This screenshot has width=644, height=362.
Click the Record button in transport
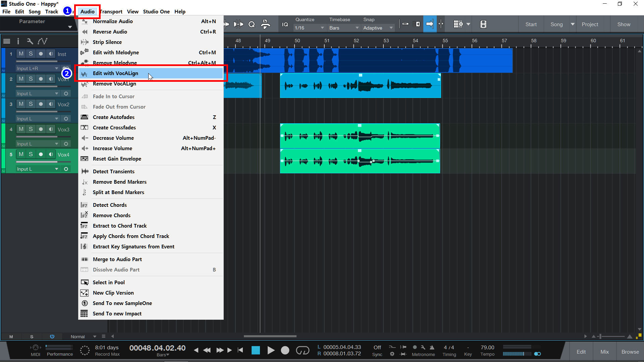pos(285,350)
